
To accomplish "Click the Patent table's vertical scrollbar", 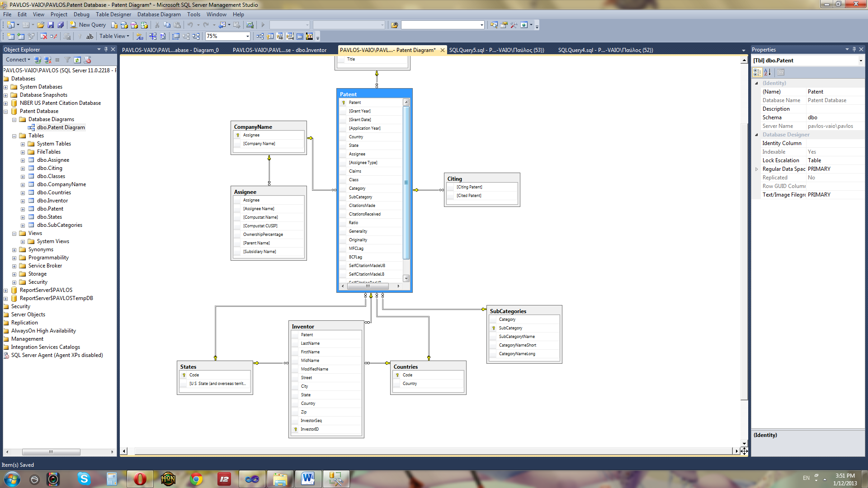I will pyautogui.click(x=406, y=183).
